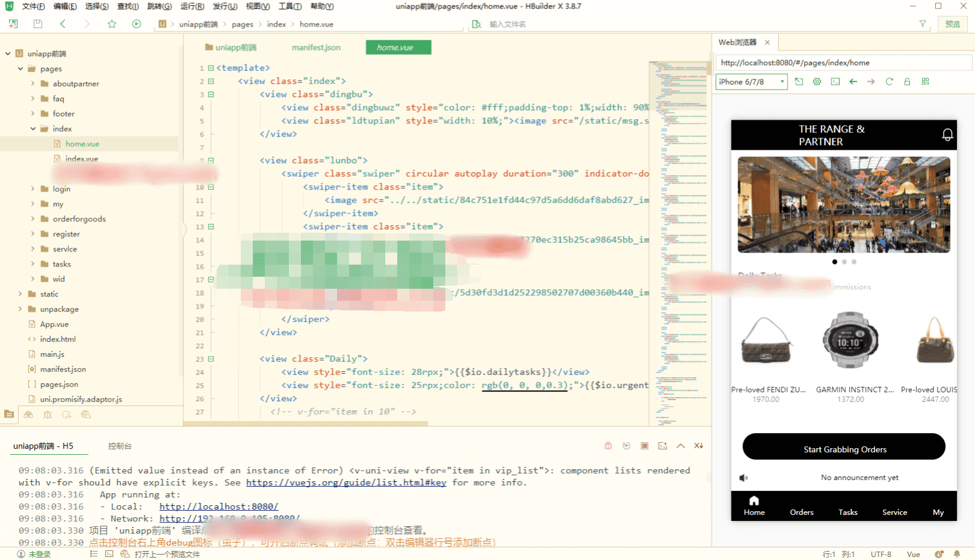Expand the unpackage folder
Screen dimensions: 975x560
tap(20, 309)
